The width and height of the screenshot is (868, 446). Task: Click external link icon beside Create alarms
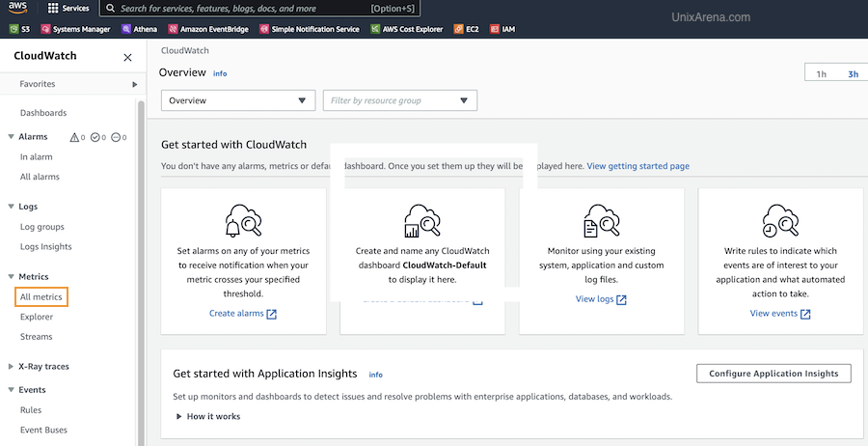271,314
